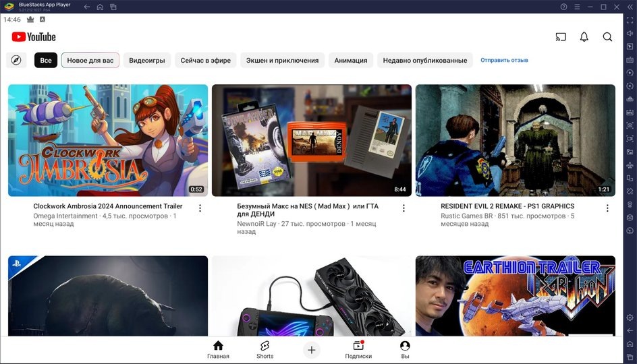Screen dimensions: 637x364
Task: Select the Видеоигры filter chip
Action: (147, 60)
